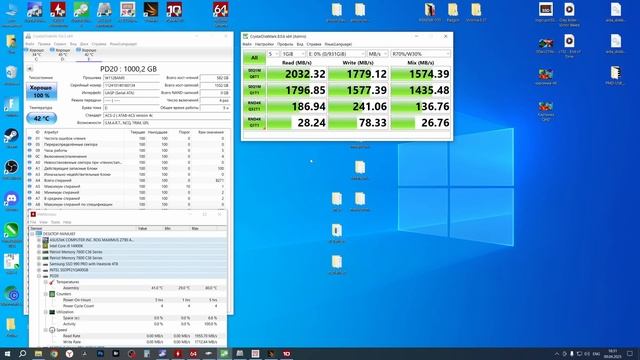Open File menu in HWMonitor
Viewport: 640px width, 360px height.
(x=33, y=222)
